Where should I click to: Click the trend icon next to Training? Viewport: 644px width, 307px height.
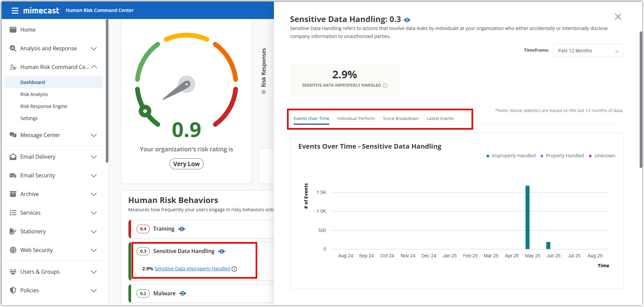pyautogui.click(x=182, y=229)
